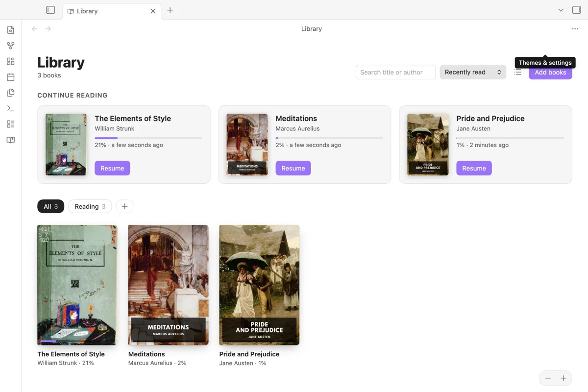
Task: Open Meditations large grid cover
Action: (168, 285)
